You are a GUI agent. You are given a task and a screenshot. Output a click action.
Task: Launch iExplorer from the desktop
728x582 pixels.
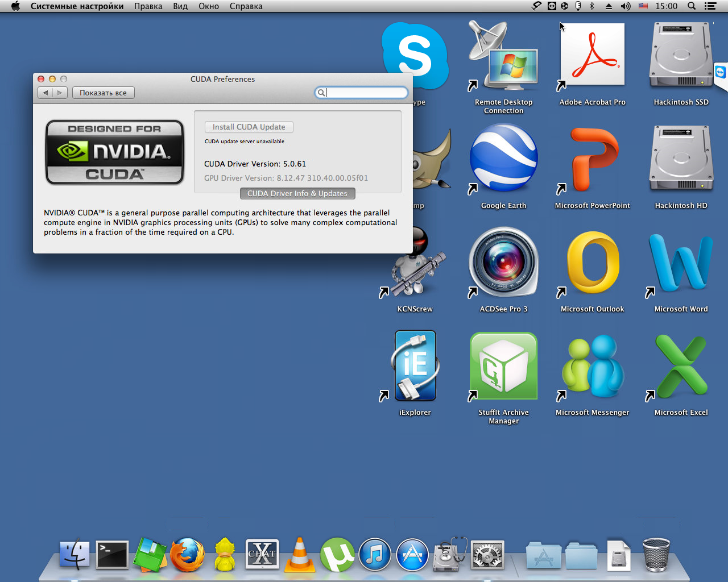point(415,367)
